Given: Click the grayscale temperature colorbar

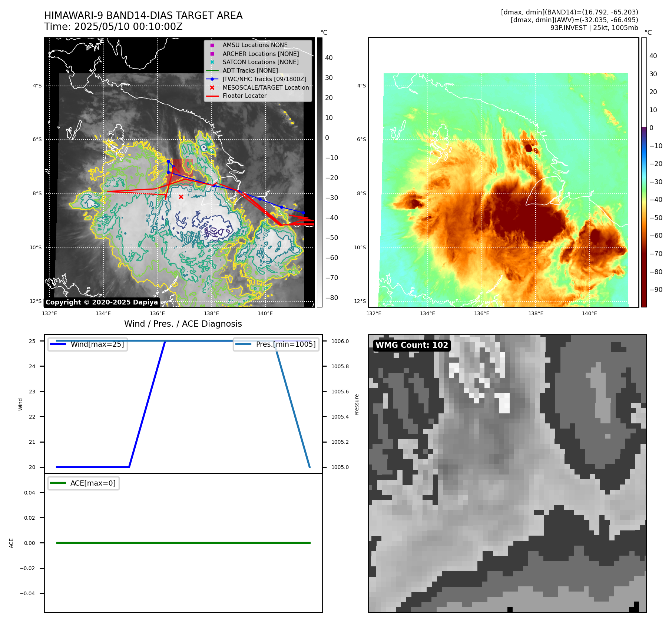Looking at the screenshot, I should pos(320,172).
